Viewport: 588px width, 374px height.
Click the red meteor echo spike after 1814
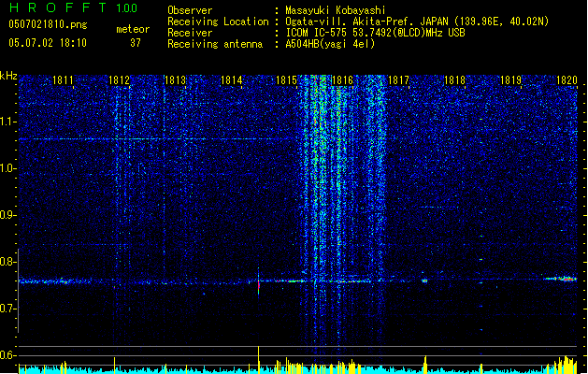click(x=258, y=287)
